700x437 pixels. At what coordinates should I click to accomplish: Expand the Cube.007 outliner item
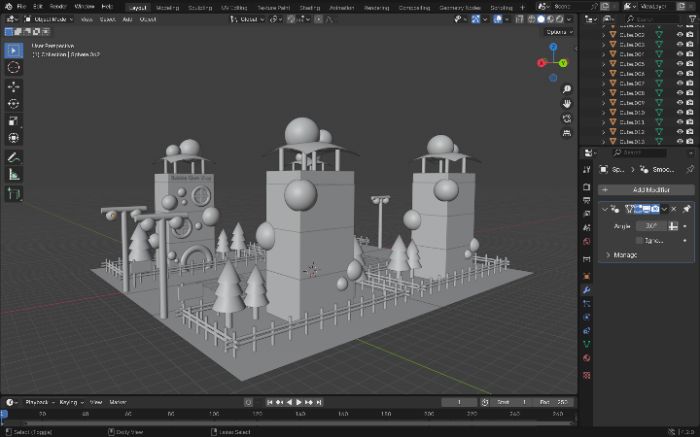(x=604, y=83)
